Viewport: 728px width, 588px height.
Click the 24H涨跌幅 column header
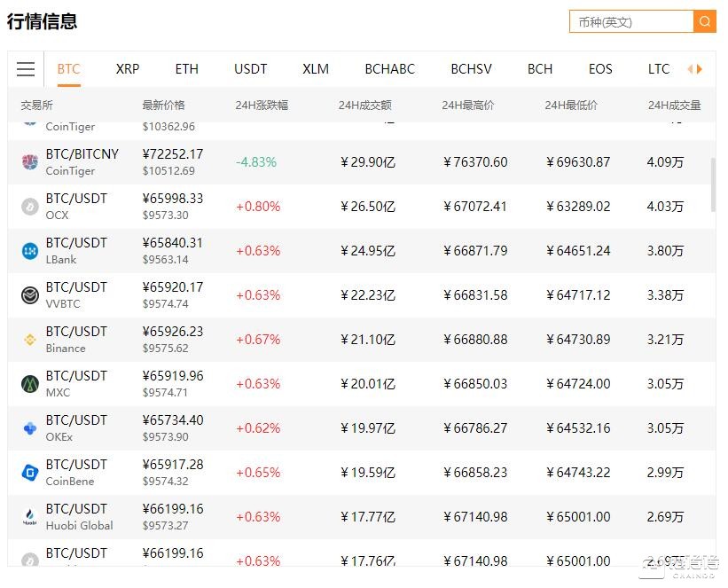pos(262,106)
